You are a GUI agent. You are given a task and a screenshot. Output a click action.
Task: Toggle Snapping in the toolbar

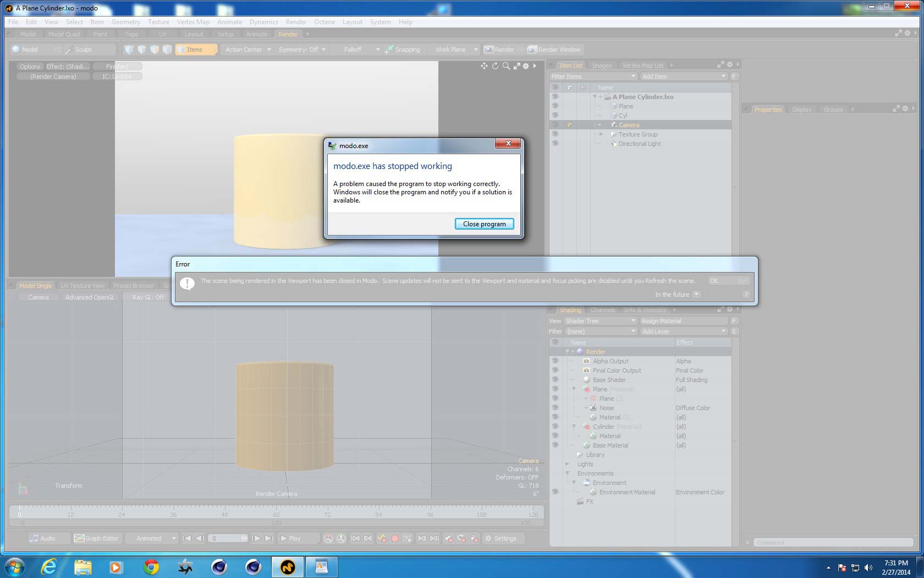[x=403, y=50]
